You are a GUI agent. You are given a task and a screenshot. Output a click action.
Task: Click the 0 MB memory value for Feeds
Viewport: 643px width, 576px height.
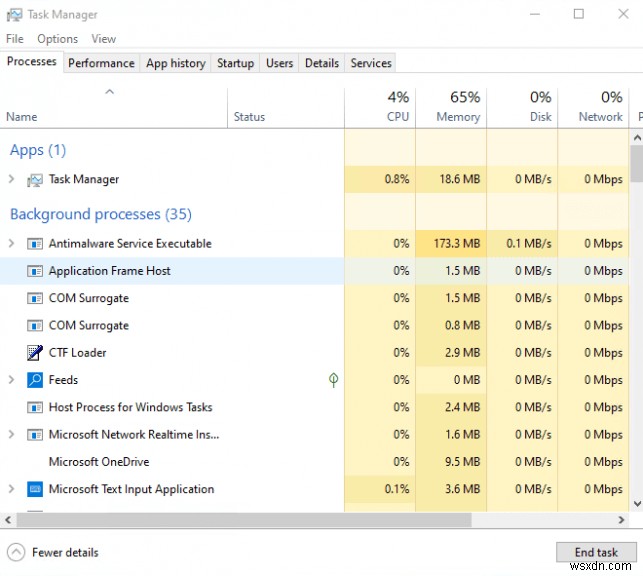467,380
